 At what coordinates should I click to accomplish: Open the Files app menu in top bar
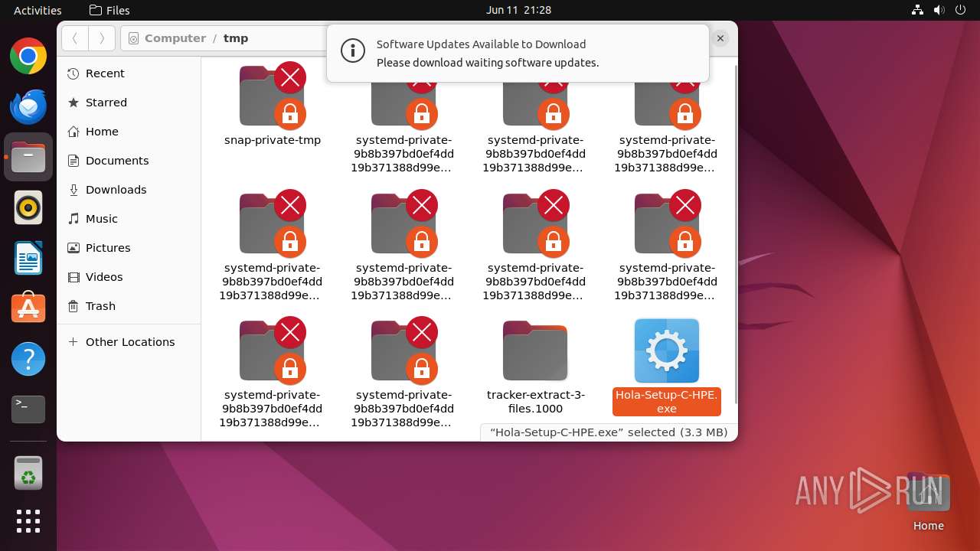(x=109, y=10)
